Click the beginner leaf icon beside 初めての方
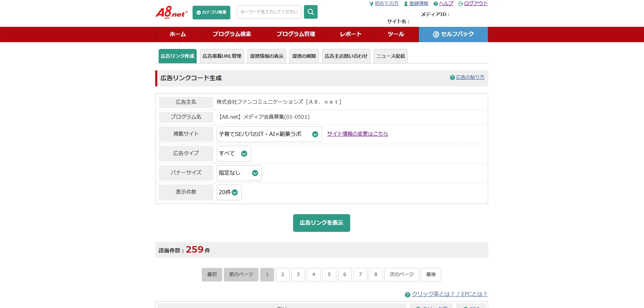644x308 pixels. point(371,4)
